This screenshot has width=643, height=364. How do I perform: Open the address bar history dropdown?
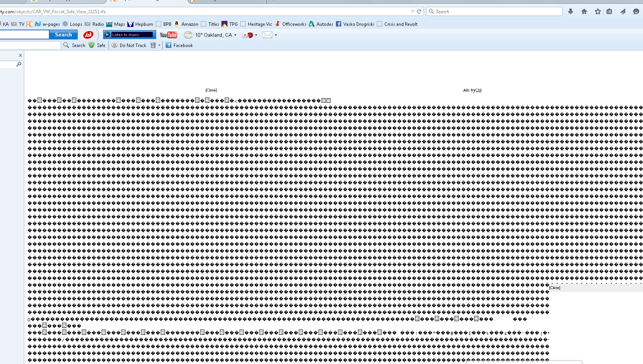click(412, 11)
